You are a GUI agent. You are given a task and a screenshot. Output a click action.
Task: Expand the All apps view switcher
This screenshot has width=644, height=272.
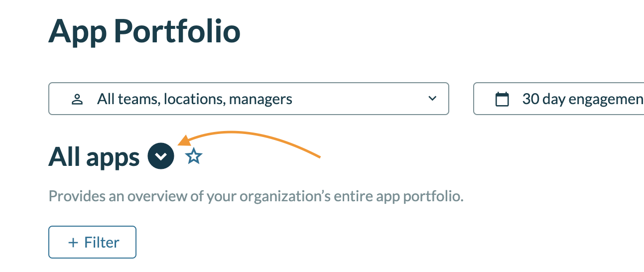pos(161,156)
